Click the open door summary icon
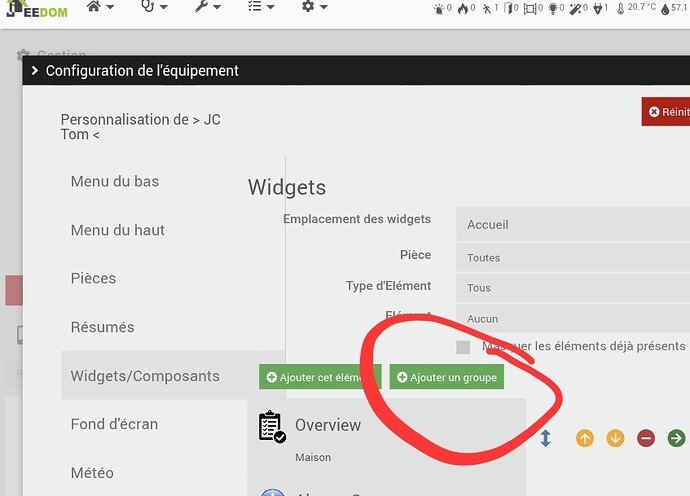This screenshot has width=690, height=496. pyautogui.click(x=508, y=8)
